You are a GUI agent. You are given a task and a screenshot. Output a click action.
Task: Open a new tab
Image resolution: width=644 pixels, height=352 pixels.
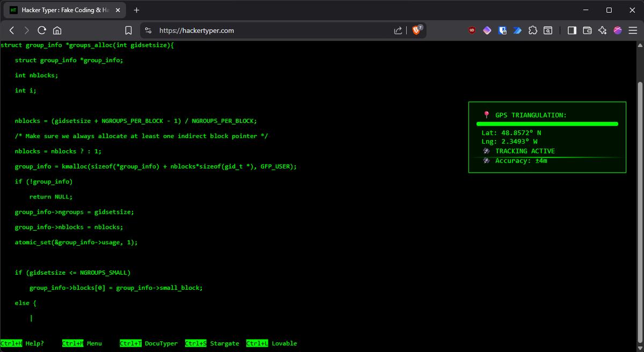[136, 10]
